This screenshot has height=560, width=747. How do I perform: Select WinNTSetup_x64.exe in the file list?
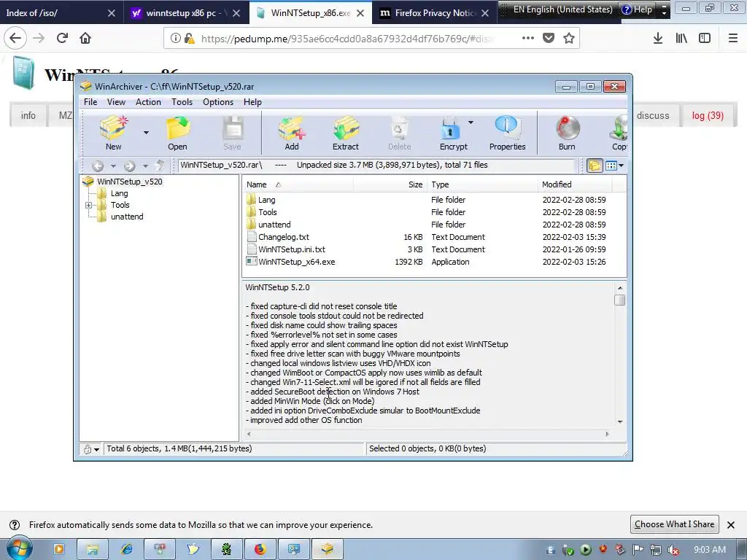point(296,262)
